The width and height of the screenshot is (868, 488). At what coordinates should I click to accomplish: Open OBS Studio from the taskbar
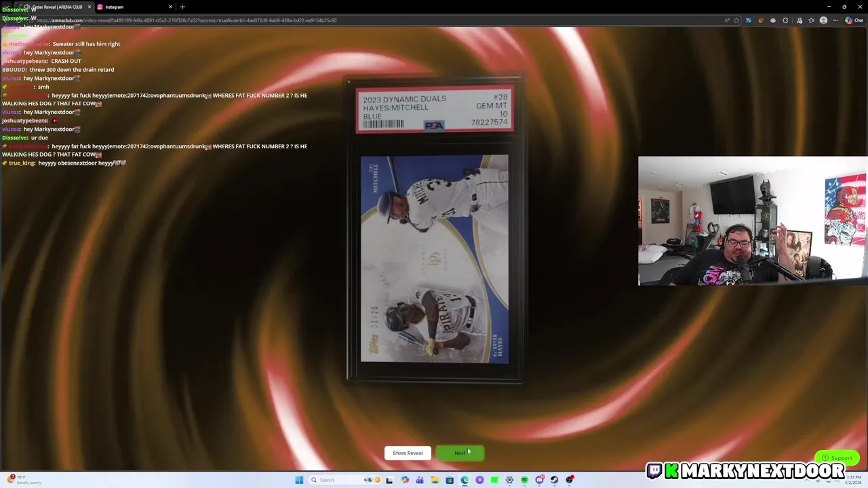[569, 480]
